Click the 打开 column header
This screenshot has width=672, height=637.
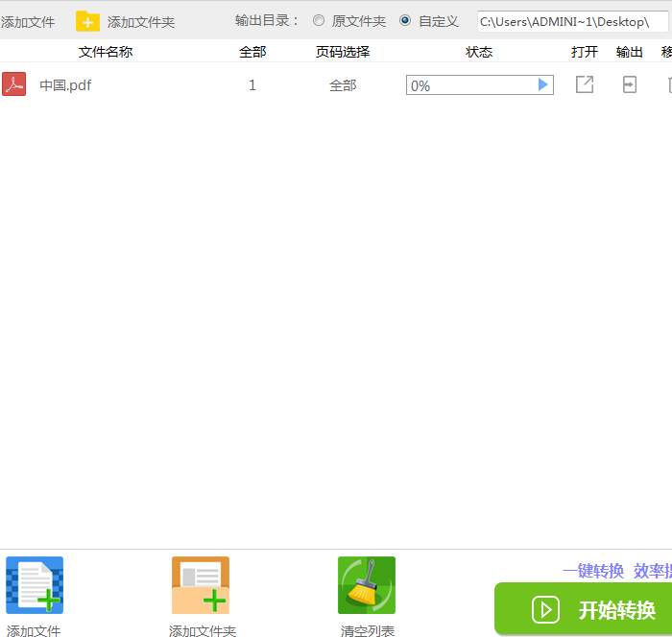[x=585, y=52]
